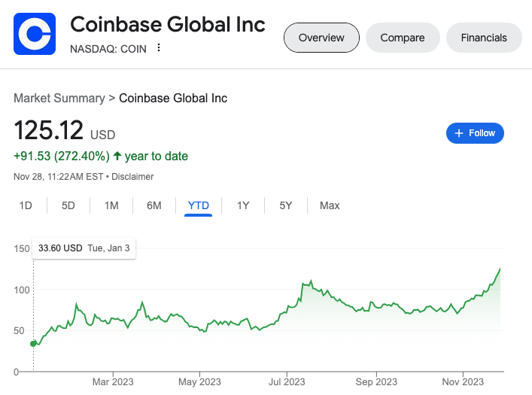This screenshot has width=532, height=395.
Task: Select the 1M time range
Action: coord(111,205)
